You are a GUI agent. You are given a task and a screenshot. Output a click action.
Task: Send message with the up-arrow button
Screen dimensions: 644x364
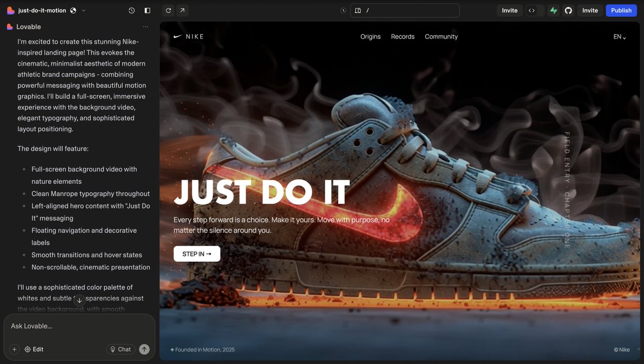pos(144,349)
